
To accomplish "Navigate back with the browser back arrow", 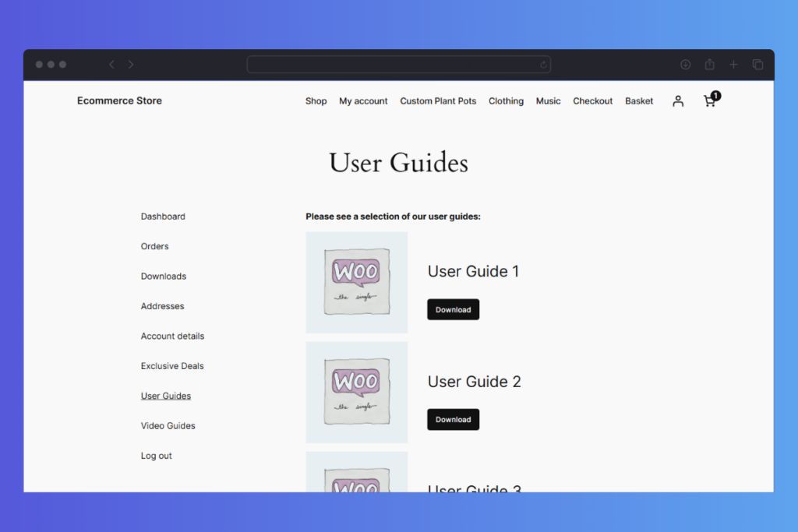I will point(111,64).
